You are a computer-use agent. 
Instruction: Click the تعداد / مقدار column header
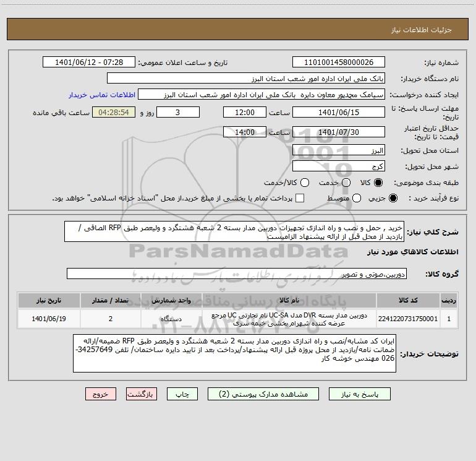pyautogui.click(x=111, y=300)
